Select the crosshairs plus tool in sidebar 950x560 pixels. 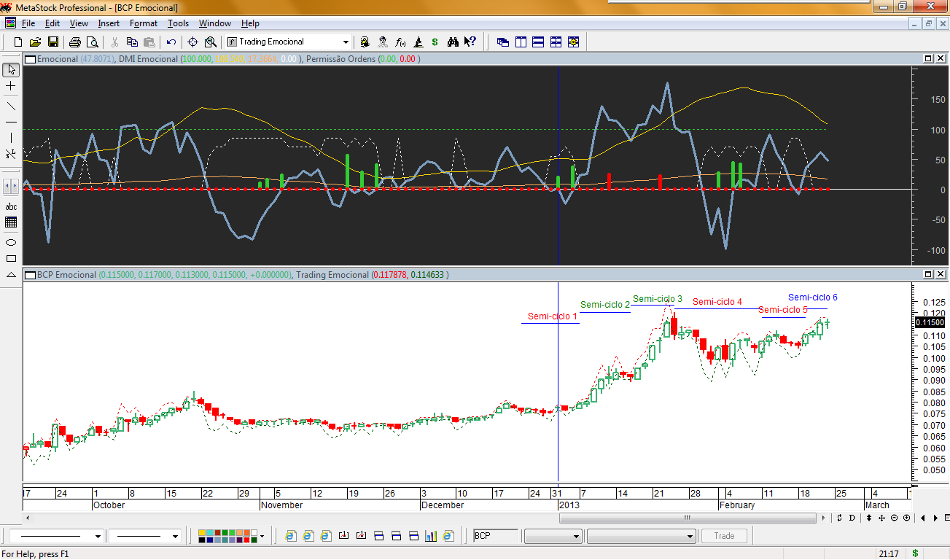pos(11,86)
